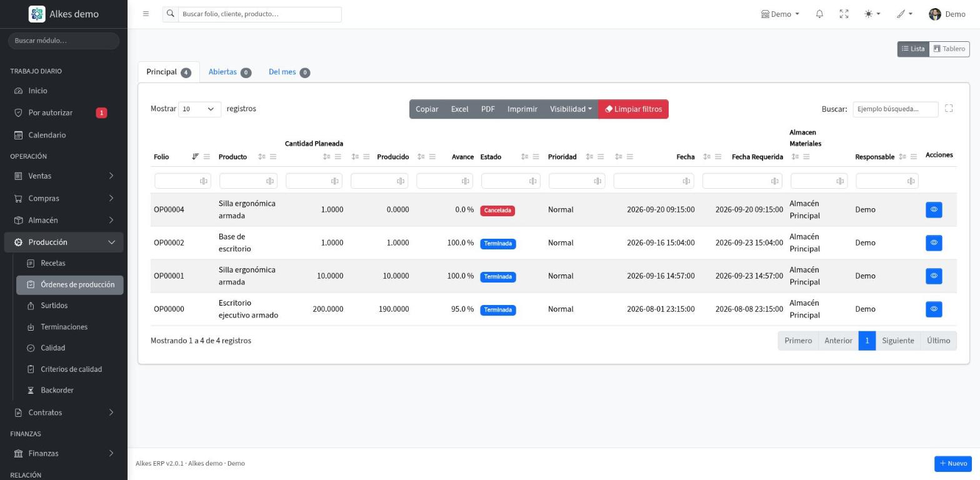
Task: Export the table with the PDF button
Action: point(487,109)
